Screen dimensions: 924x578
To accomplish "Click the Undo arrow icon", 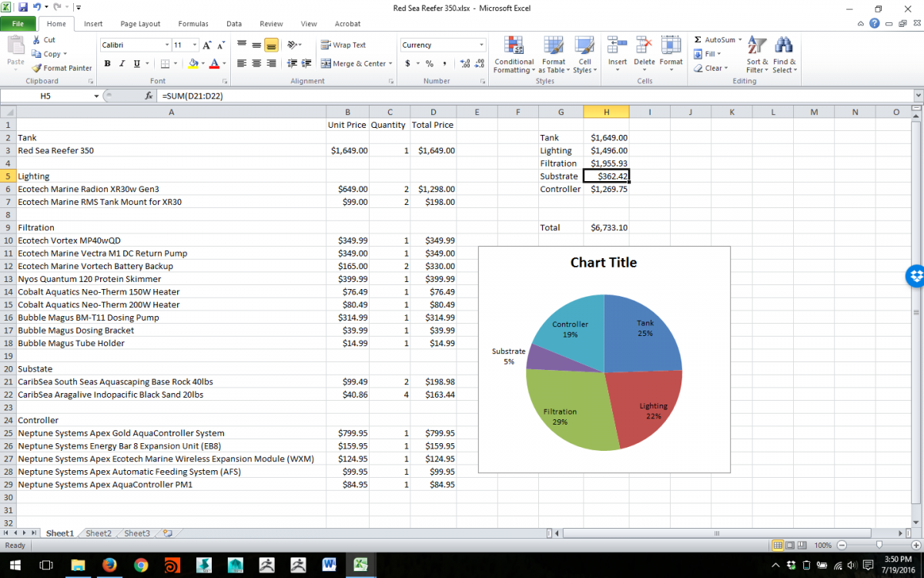I will click(x=36, y=7).
